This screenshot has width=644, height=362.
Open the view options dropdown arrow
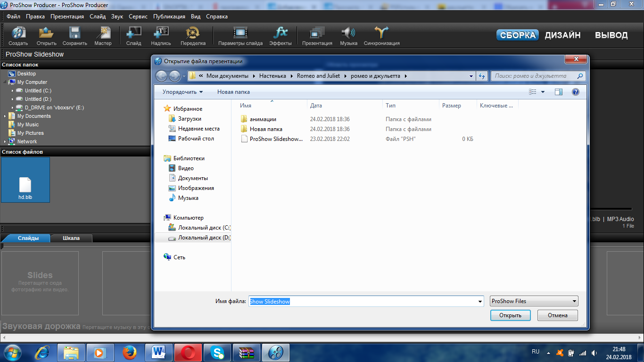543,92
